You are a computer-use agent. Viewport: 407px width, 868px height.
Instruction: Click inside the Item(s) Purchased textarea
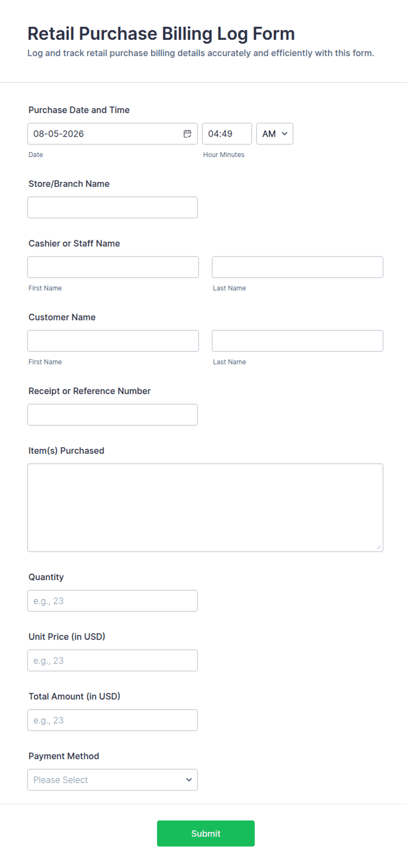205,507
